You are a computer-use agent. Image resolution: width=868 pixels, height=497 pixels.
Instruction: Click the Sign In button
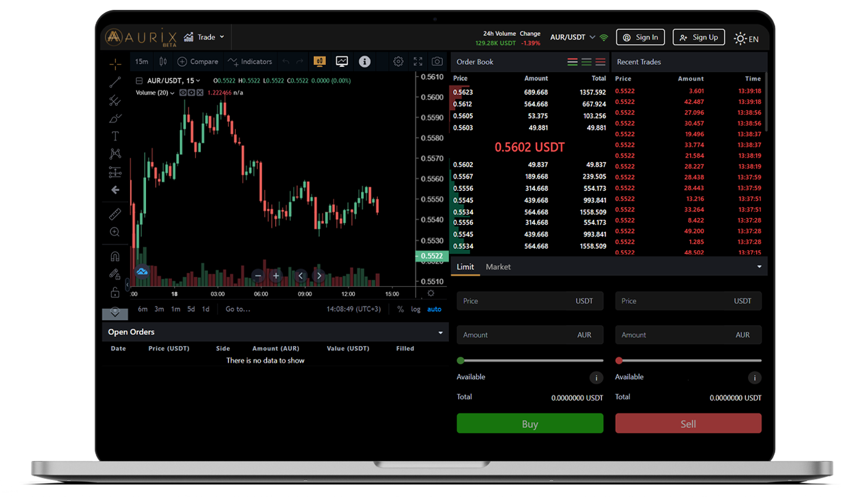(640, 38)
